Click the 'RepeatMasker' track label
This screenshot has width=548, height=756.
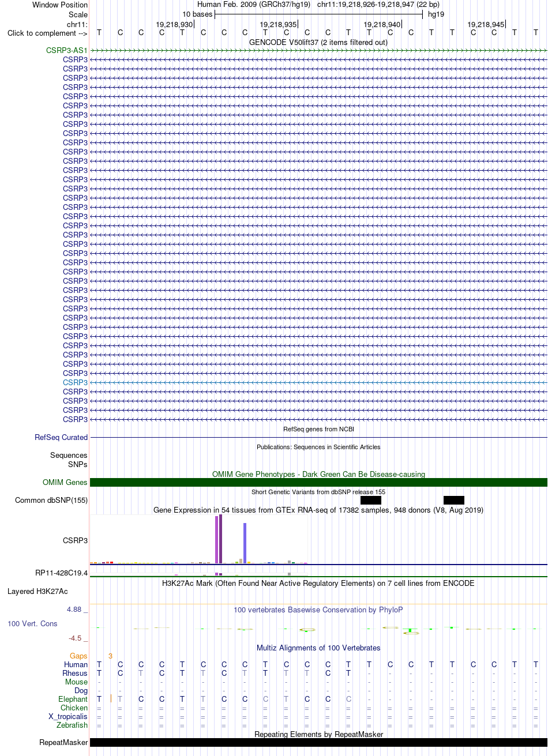pyautogui.click(x=63, y=742)
